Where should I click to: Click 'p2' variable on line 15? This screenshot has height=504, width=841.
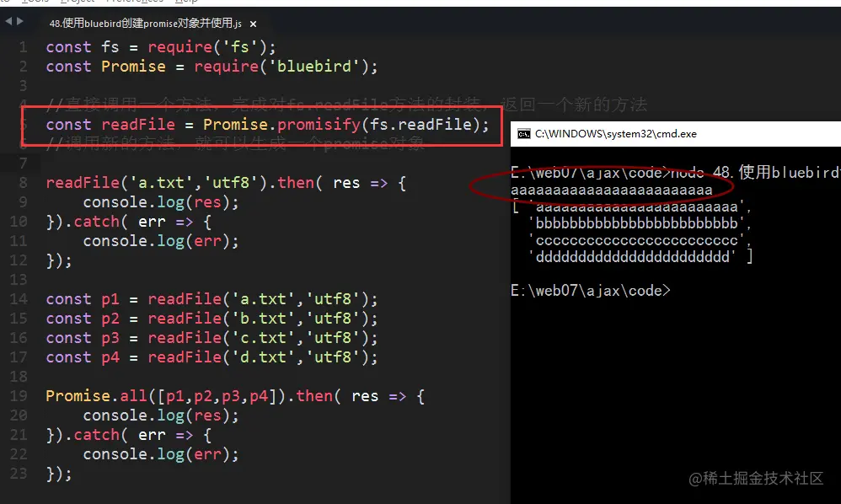110,319
